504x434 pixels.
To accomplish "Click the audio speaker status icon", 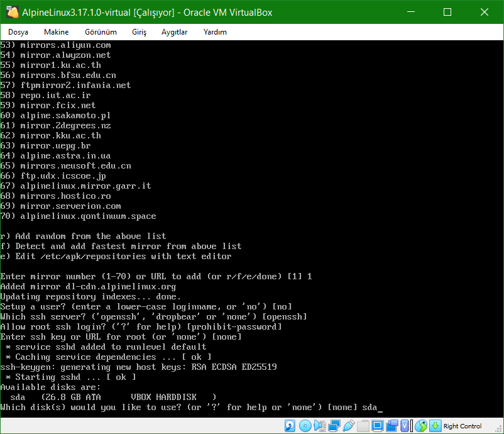I will 319,426.
